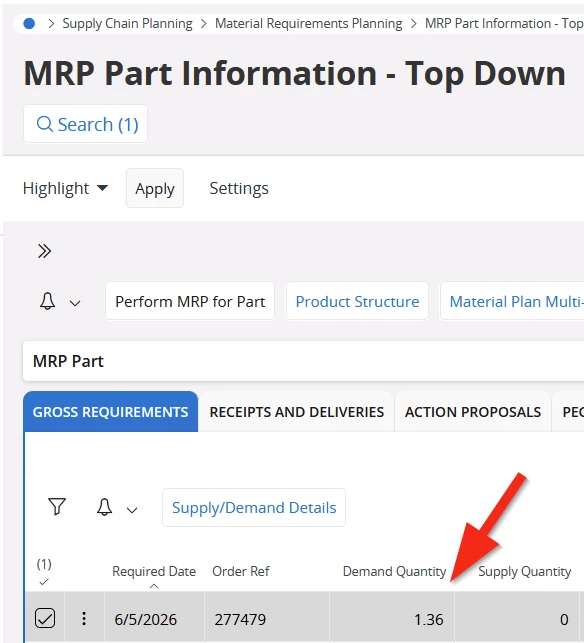Click the Perform MRP for Part button
Viewport: 584px width, 643px height.
click(190, 301)
